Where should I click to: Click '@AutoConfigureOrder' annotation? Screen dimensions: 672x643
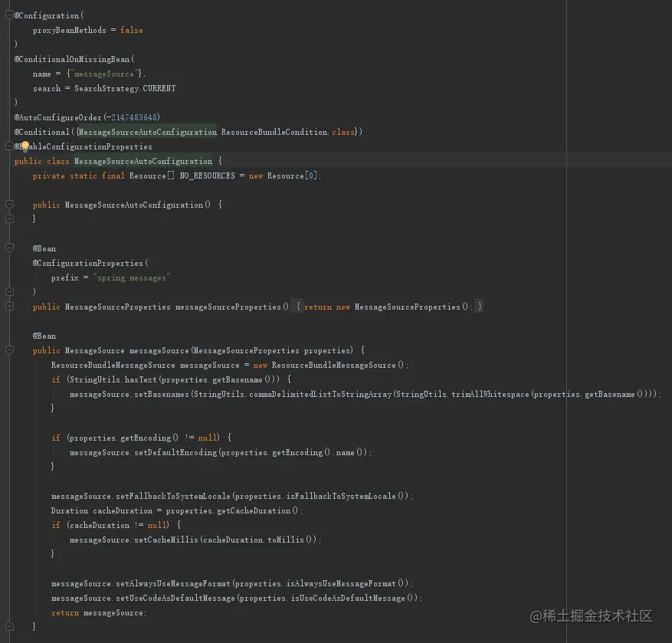coord(58,117)
